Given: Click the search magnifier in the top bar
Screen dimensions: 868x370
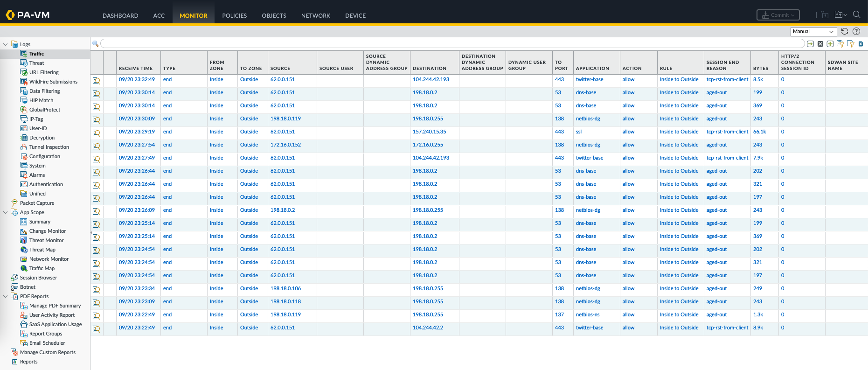Looking at the screenshot, I should (x=857, y=15).
